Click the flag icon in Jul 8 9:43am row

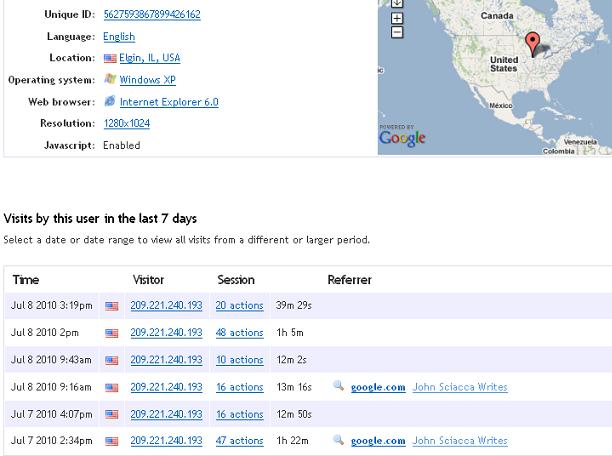(x=112, y=360)
